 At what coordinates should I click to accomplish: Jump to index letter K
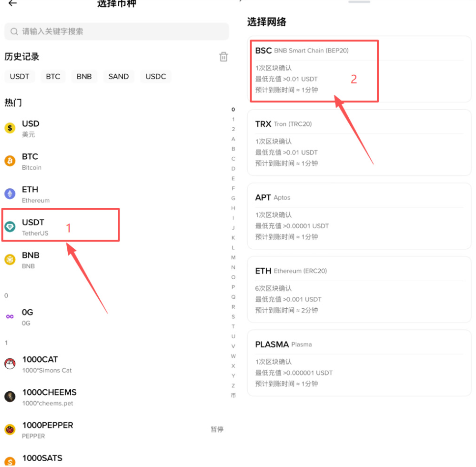(x=233, y=238)
